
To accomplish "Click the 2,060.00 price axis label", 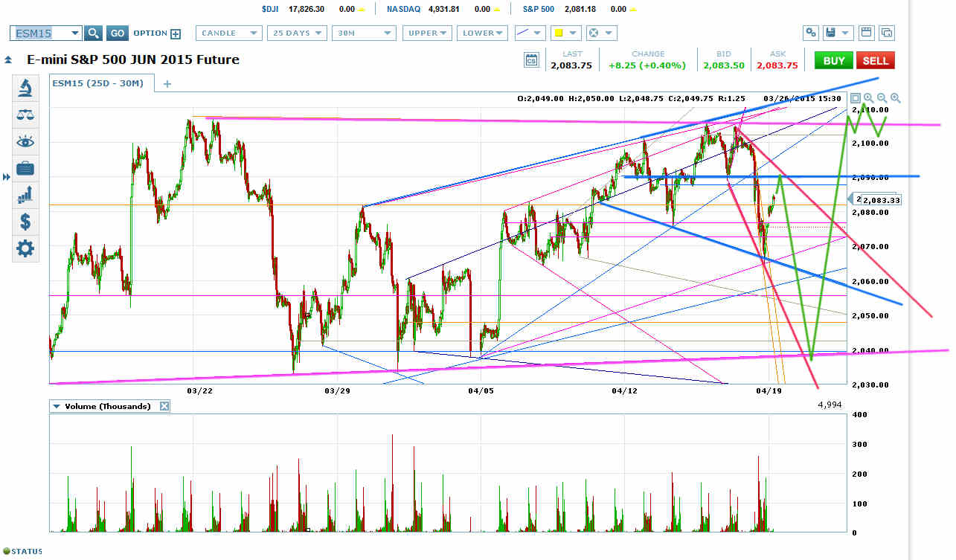I will (x=870, y=281).
